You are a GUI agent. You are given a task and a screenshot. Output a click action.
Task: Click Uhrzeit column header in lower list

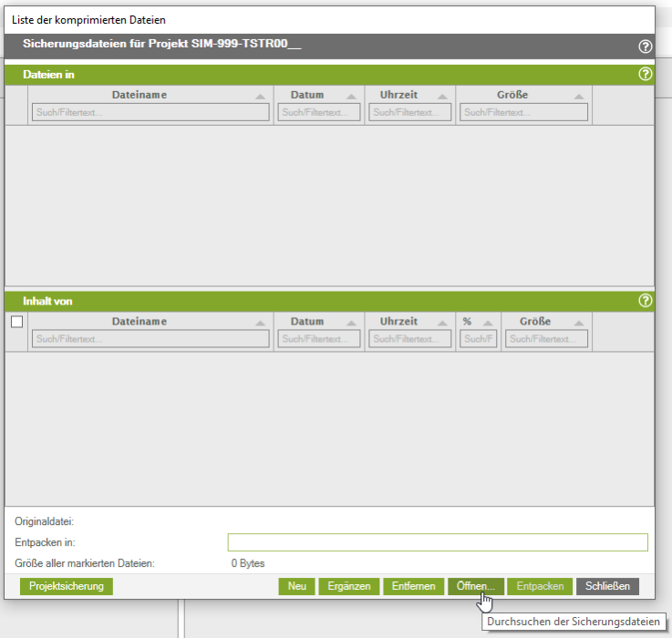point(398,322)
